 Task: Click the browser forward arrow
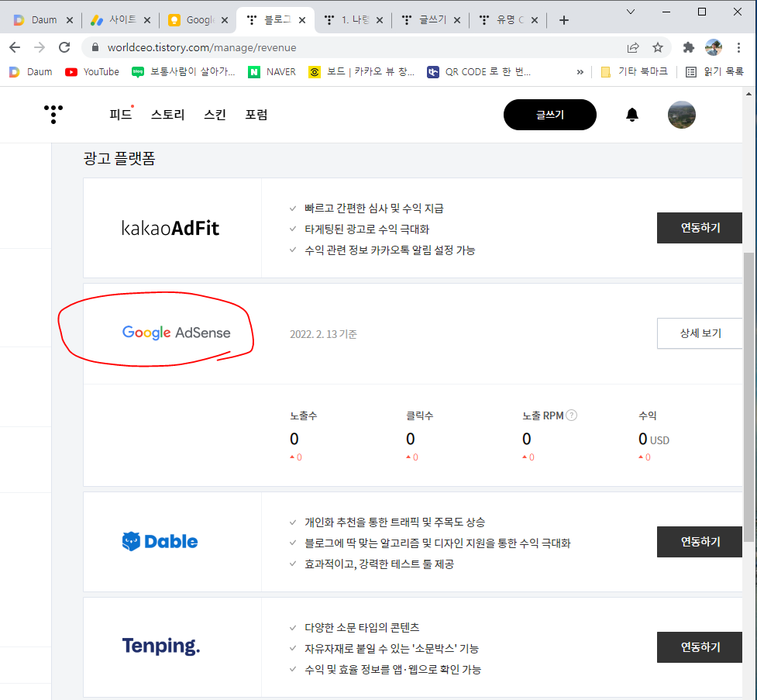pyautogui.click(x=40, y=47)
